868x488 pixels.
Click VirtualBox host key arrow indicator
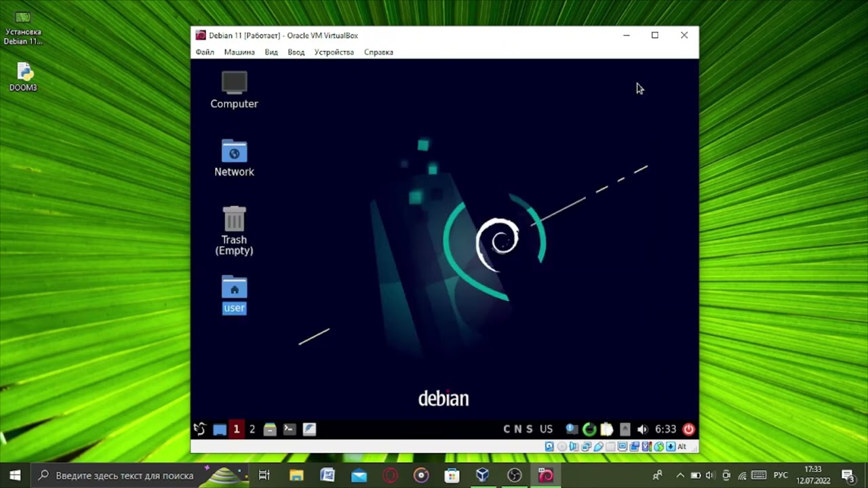pyautogui.click(x=671, y=447)
